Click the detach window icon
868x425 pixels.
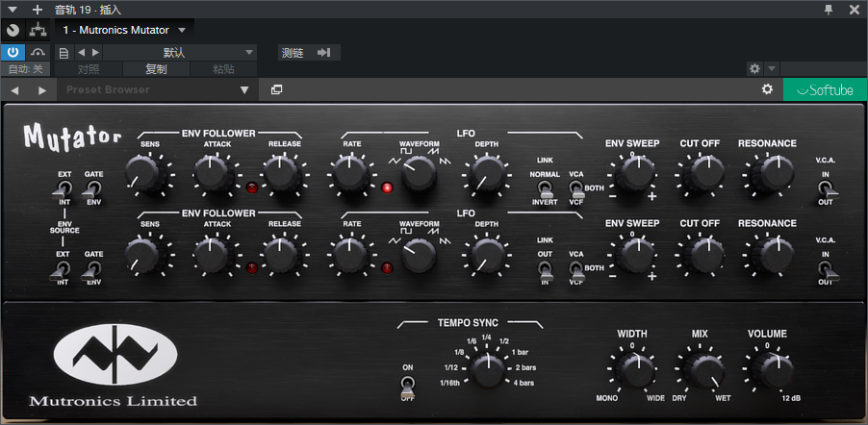[277, 89]
